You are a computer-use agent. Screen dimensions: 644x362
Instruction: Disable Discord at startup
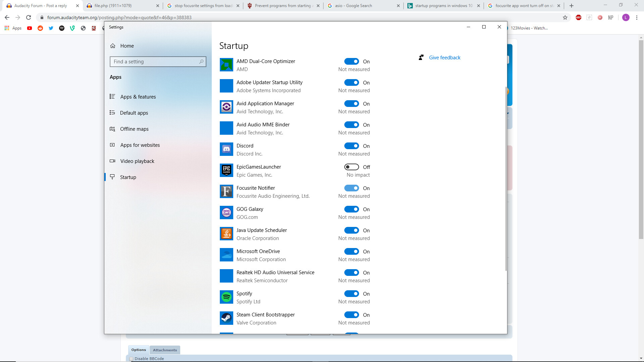[351, 146]
